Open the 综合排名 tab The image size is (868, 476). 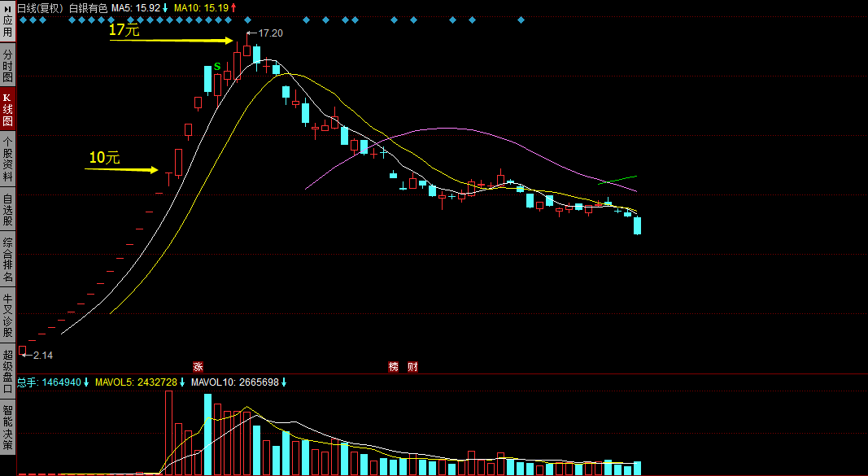pyautogui.click(x=8, y=259)
